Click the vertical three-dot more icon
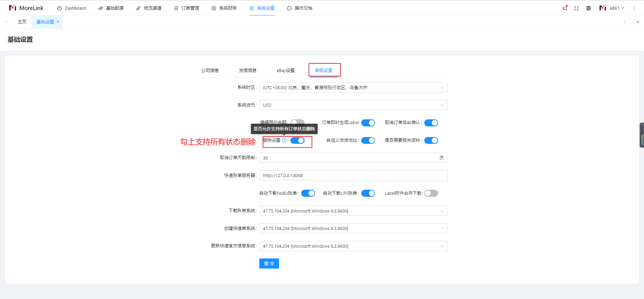The width and height of the screenshot is (644, 299). click(x=634, y=8)
